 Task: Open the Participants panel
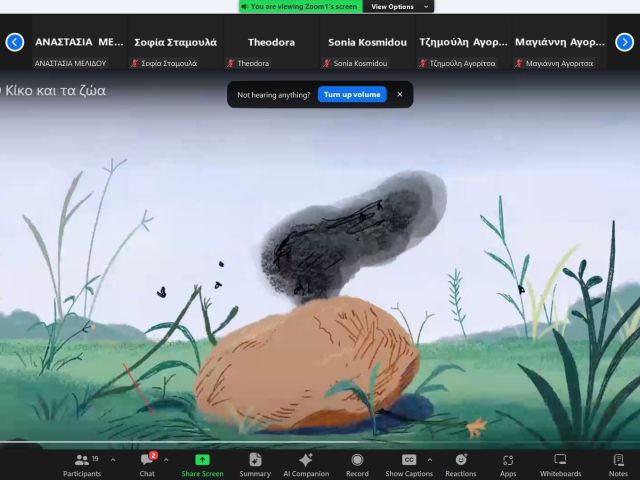[x=82, y=465]
